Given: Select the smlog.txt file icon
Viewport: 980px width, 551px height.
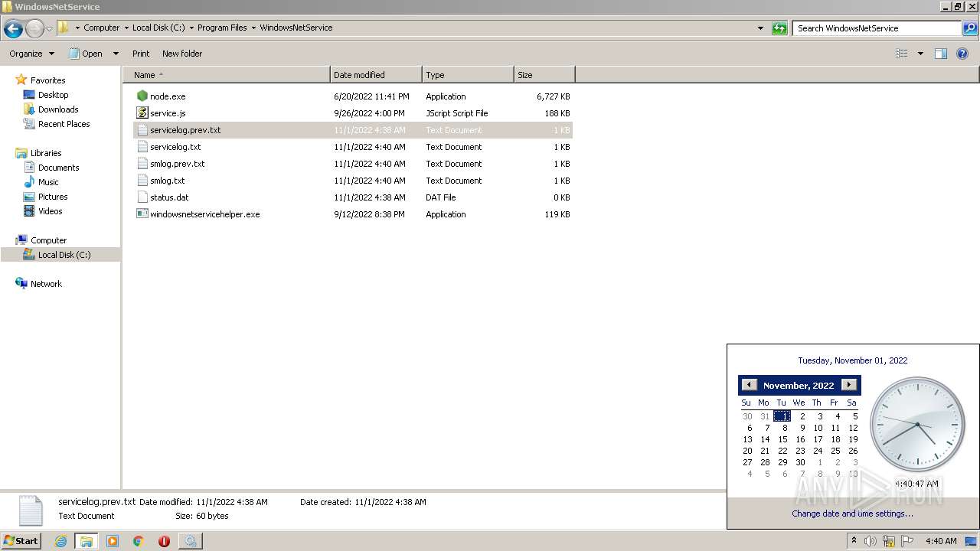Looking at the screenshot, I should click(x=142, y=181).
